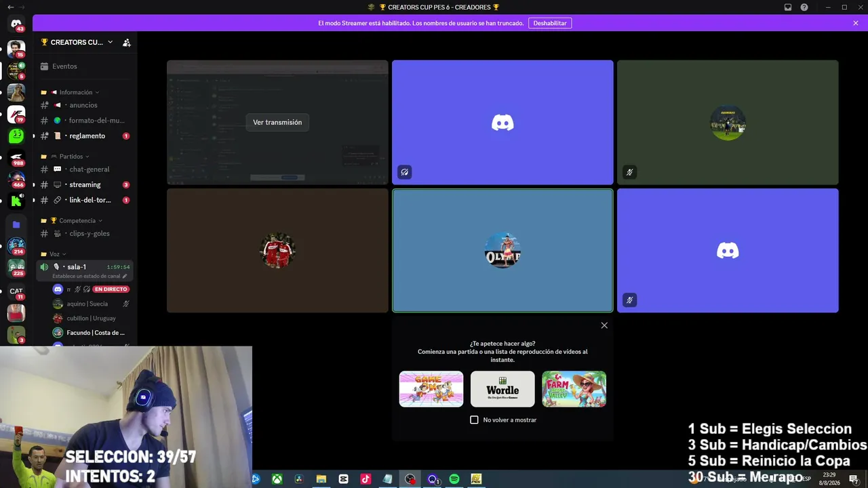The height and width of the screenshot is (488, 868).
Task: Open OBS Studio in the taskbar
Action: point(410,479)
